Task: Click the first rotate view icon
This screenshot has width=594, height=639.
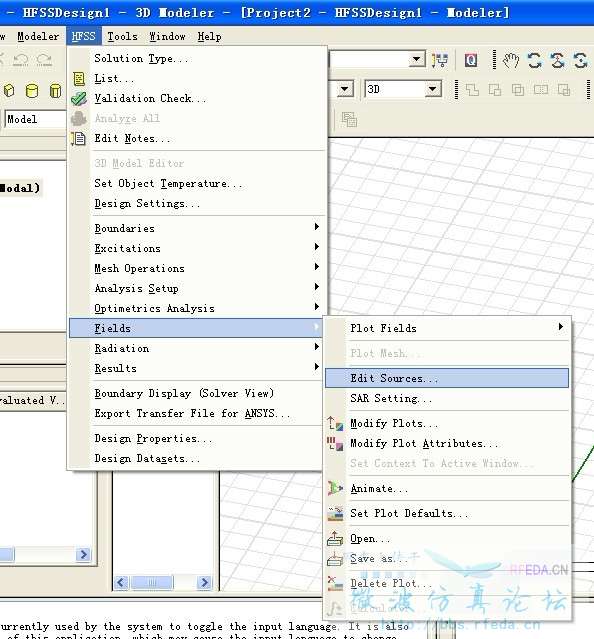Action: pos(535,61)
